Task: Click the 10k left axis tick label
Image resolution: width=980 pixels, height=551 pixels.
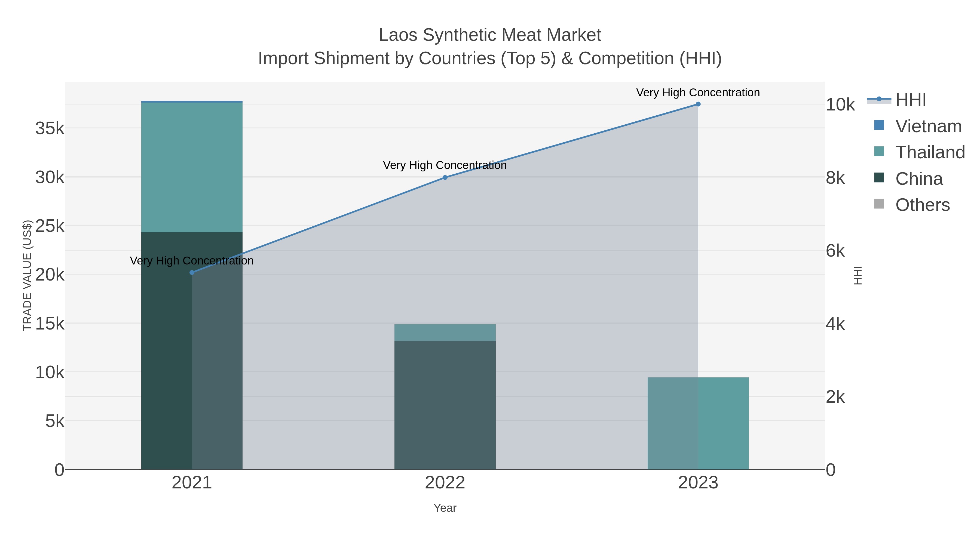Action: (50, 372)
